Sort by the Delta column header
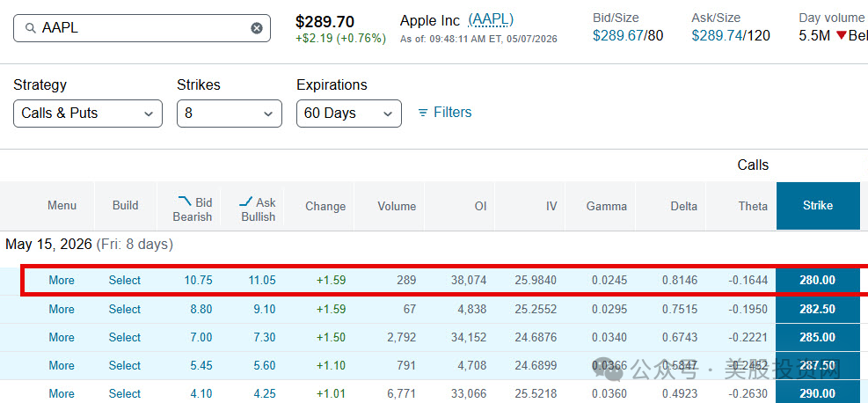 coord(682,207)
